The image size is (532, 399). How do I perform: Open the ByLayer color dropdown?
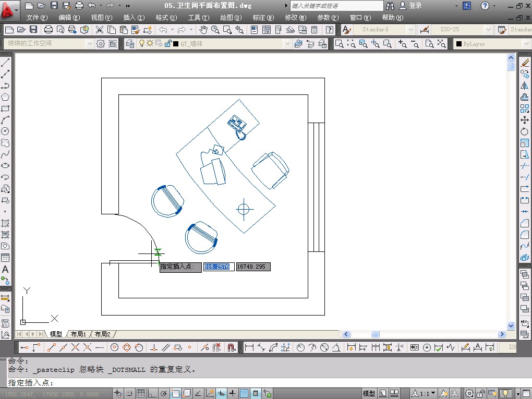(x=526, y=44)
